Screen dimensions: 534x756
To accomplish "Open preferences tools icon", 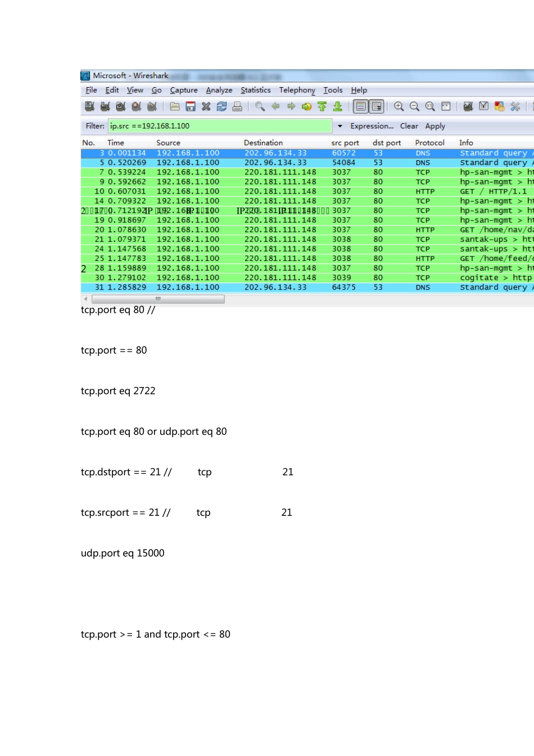I will [x=515, y=106].
